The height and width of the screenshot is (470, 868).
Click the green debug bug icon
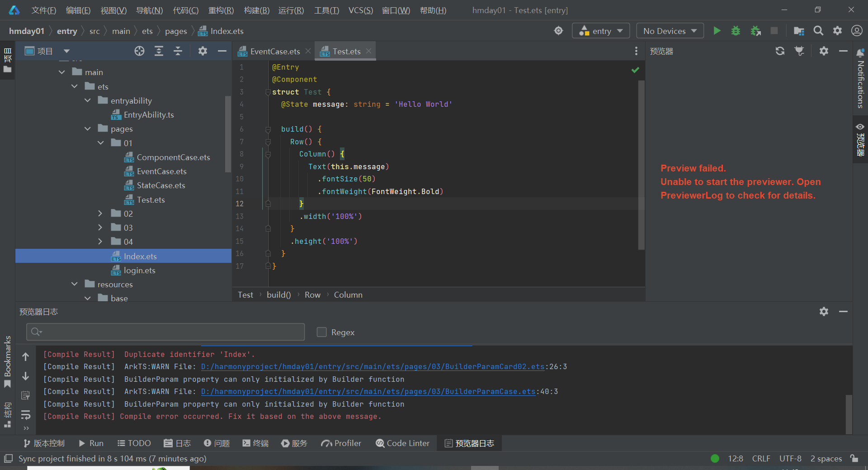pos(736,31)
